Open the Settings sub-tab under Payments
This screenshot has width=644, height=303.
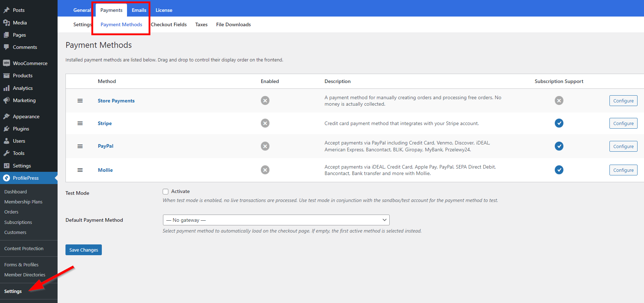(82, 24)
